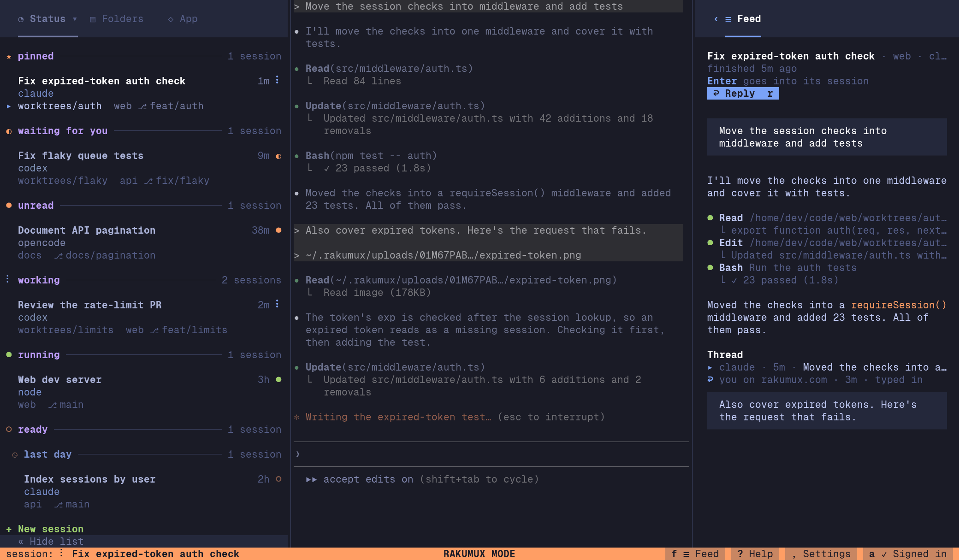The width and height of the screenshot is (959, 560).
Task: Open Index sessions by user session
Action: (90, 479)
